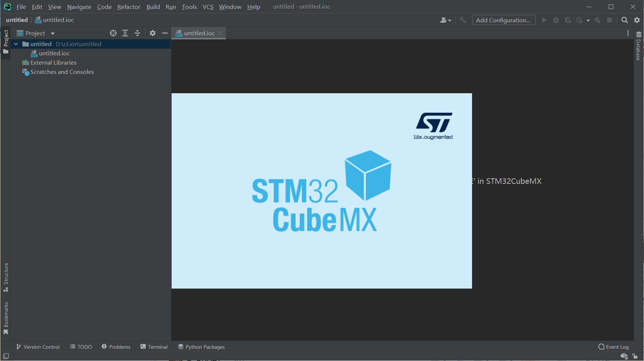Select External Libraries node

click(x=53, y=62)
